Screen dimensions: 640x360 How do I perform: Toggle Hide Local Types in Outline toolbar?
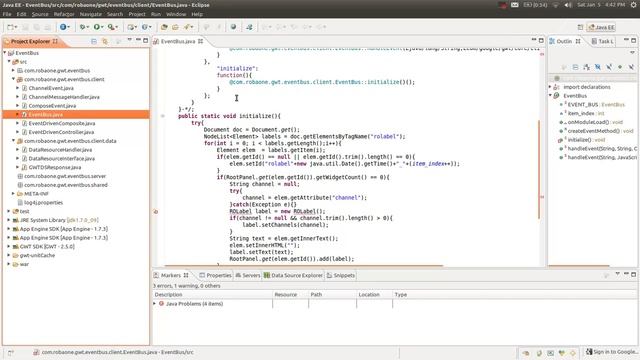[631, 67]
